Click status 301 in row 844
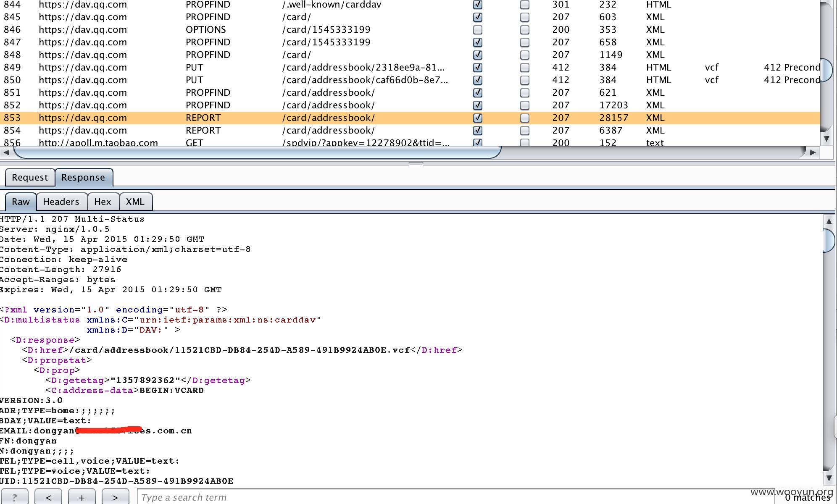The image size is (837, 504). pos(561,5)
